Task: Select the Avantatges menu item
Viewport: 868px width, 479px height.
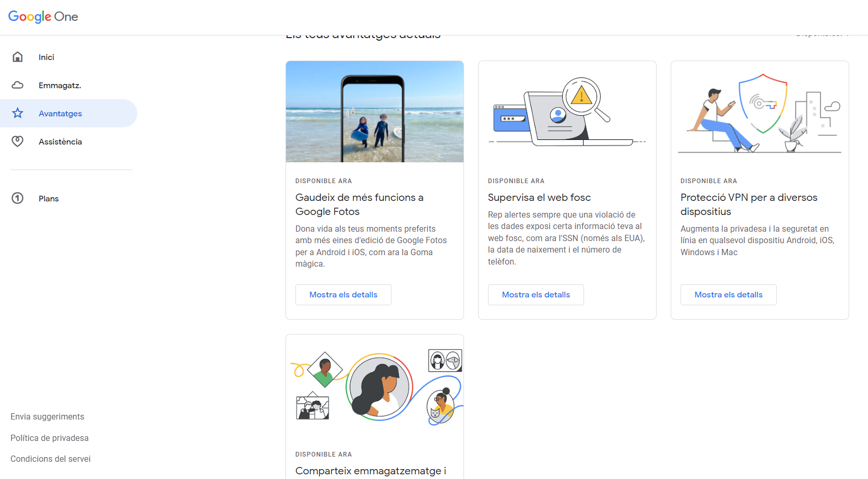Action: (x=68, y=113)
